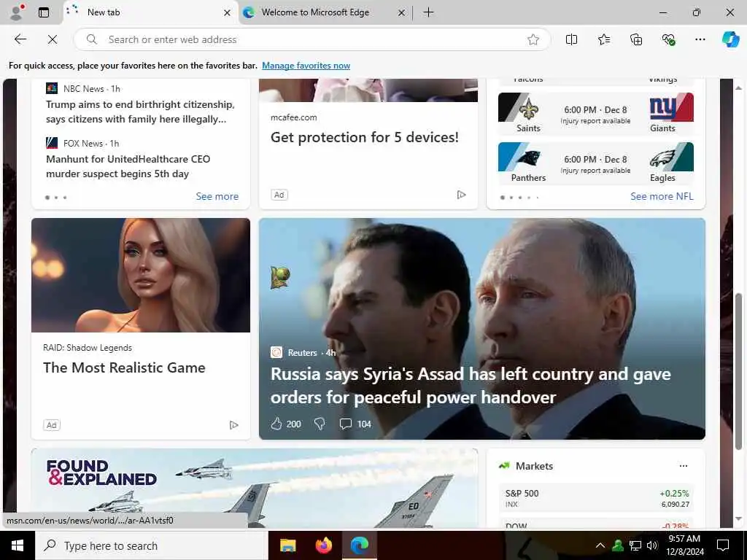Viewport: 747px width, 560px height.
Task: Open Browser essentials heart icon
Action: point(668,39)
